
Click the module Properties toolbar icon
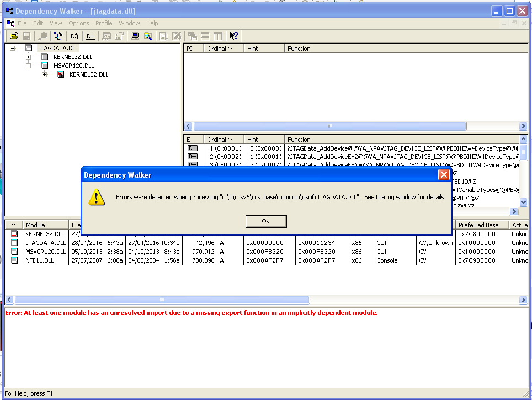pyautogui.click(x=119, y=36)
